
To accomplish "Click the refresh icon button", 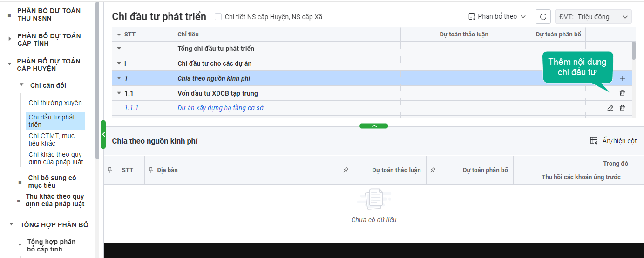I will coord(543,17).
